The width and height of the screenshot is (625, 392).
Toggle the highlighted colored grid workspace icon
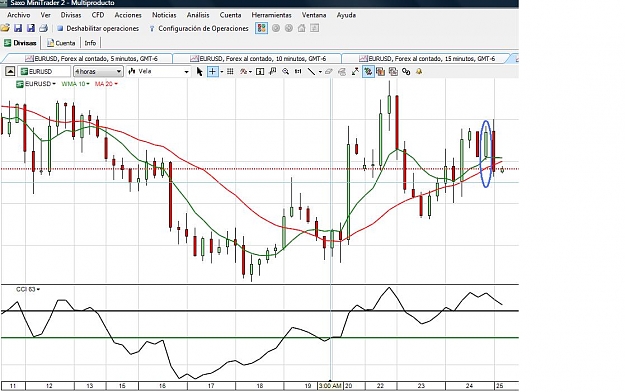[x=261, y=28]
